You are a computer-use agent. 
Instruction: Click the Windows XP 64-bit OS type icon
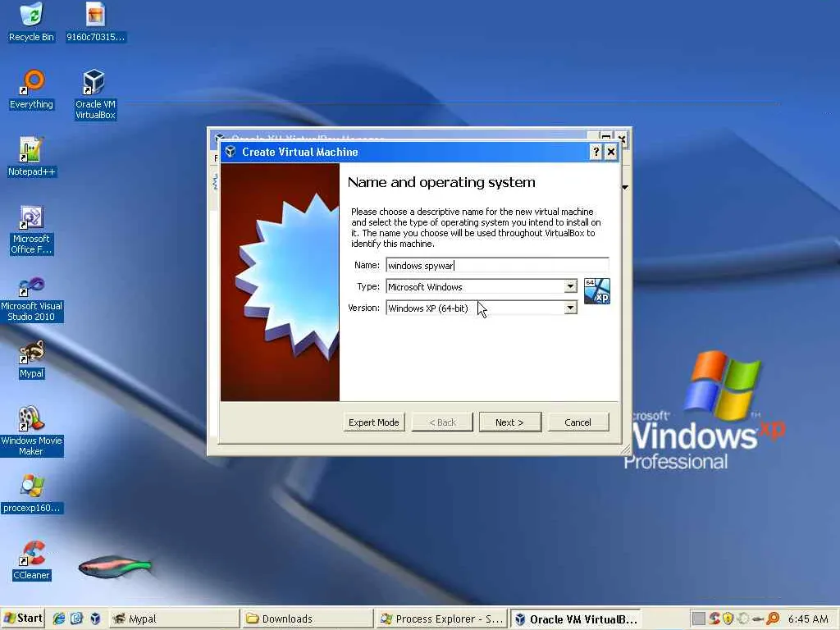[x=597, y=291]
